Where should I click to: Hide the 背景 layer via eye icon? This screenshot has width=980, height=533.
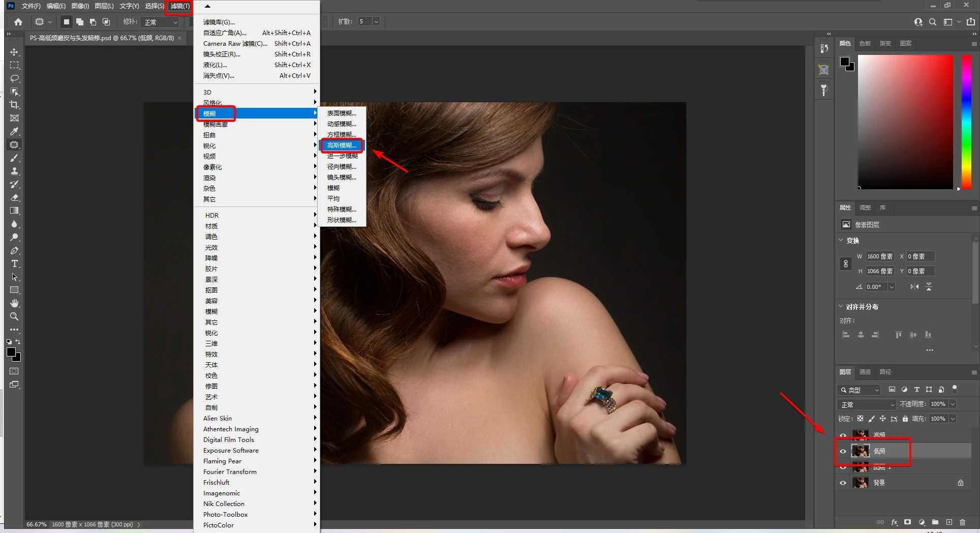click(843, 483)
